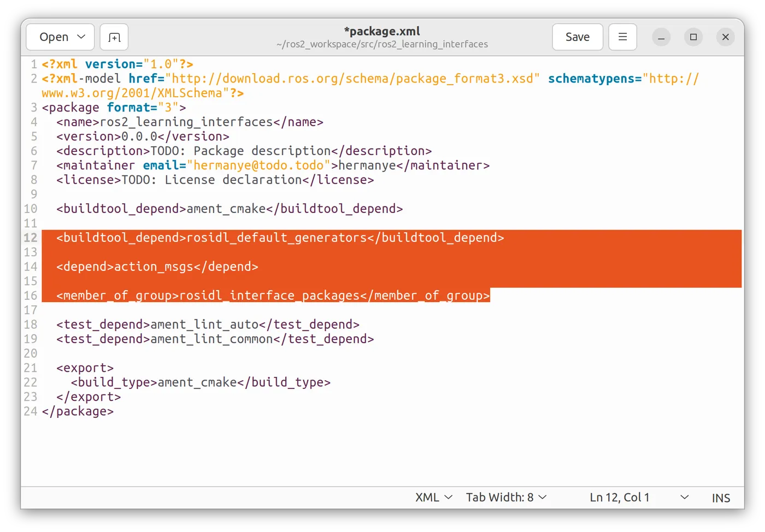The height and width of the screenshot is (532, 765).
Task: Click the text ros2_learning_interfaces in name tag
Action: click(186, 122)
